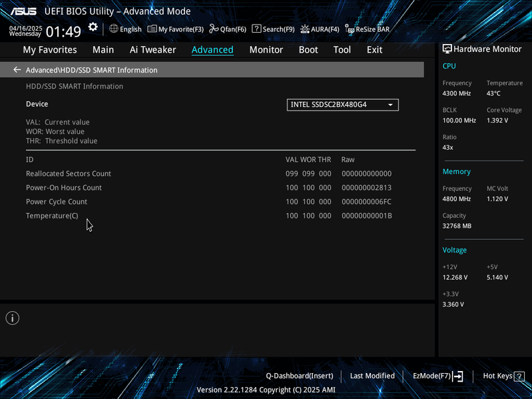Viewport: 532px width, 399px height.
Task: Open the Tool tab
Action: coord(342,49)
